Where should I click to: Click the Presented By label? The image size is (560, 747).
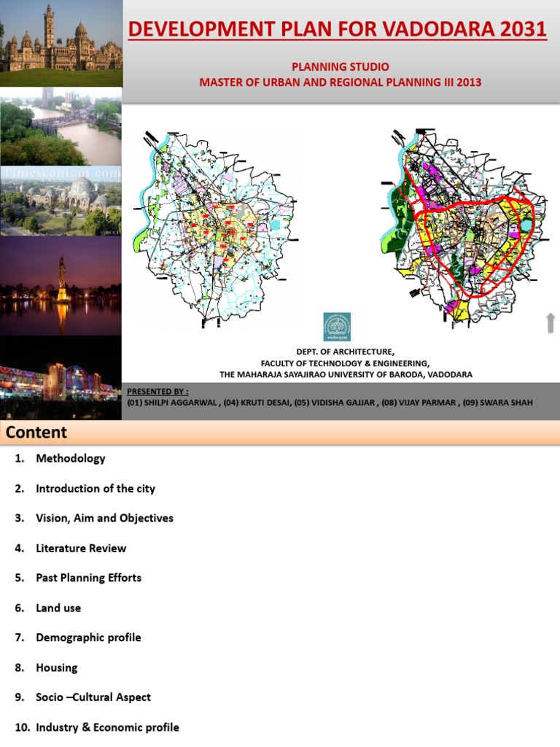(x=157, y=392)
